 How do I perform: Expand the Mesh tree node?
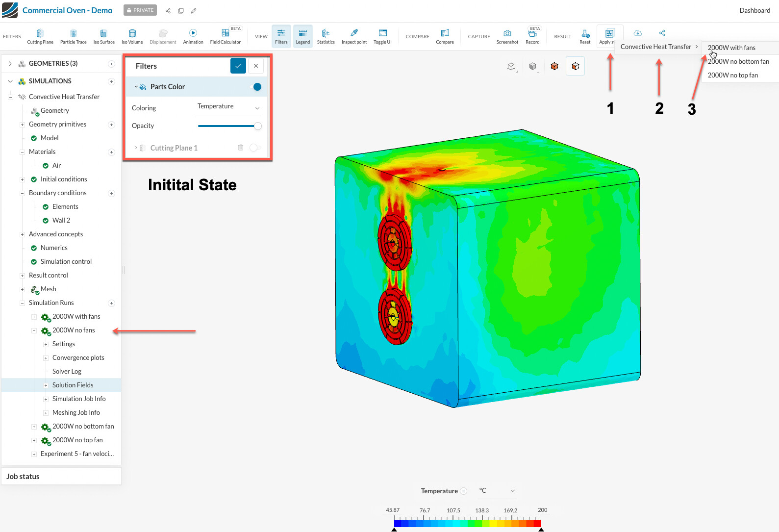(x=22, y=289)
